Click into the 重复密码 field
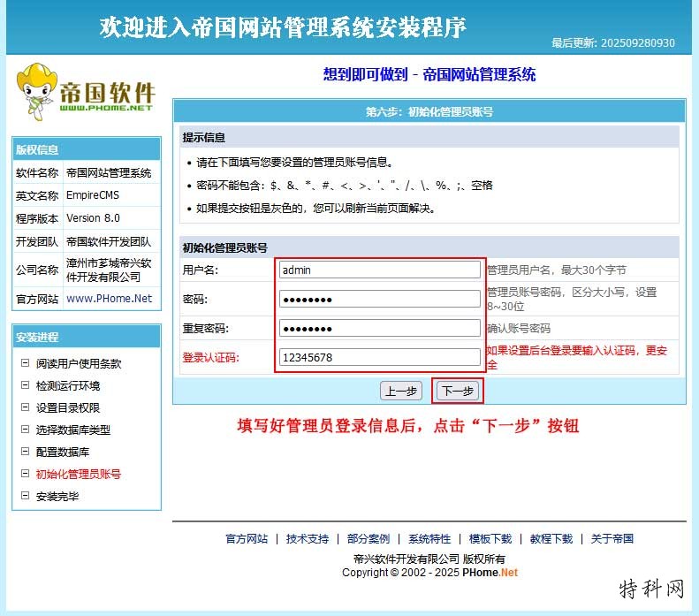Image resolution: width=699 pixels, height=616 pixels. 380,329
